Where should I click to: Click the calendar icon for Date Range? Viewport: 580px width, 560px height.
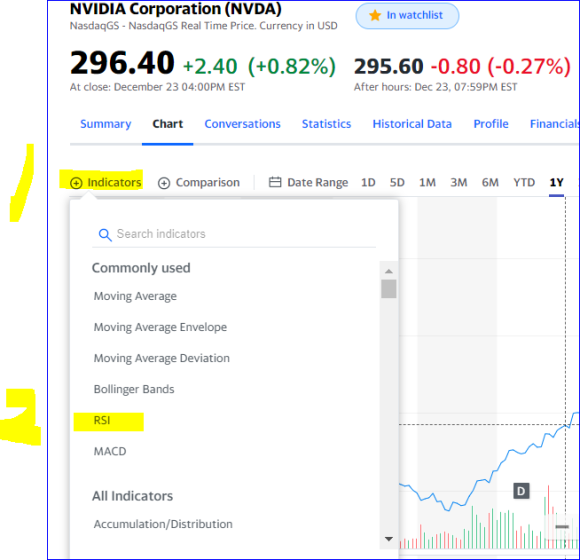click(x=275, y=182)
